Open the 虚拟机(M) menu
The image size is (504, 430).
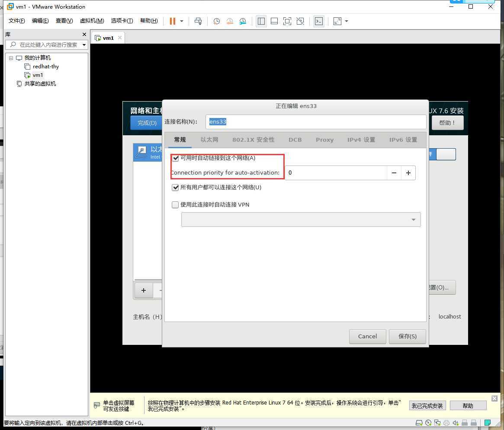92,21
